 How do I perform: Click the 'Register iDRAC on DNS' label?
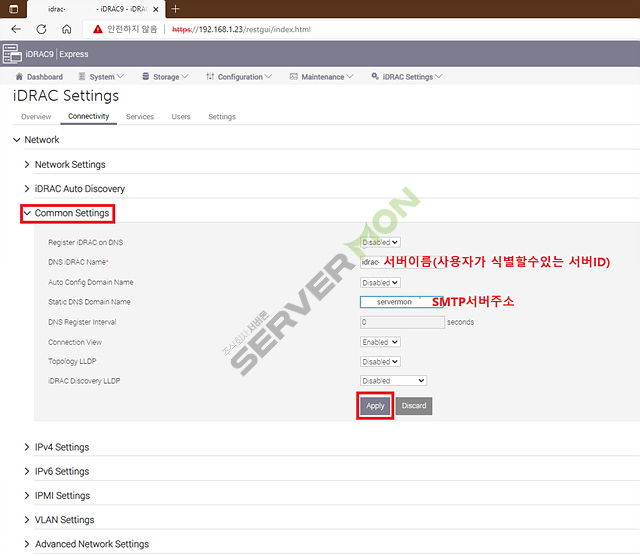click(85, 242)
